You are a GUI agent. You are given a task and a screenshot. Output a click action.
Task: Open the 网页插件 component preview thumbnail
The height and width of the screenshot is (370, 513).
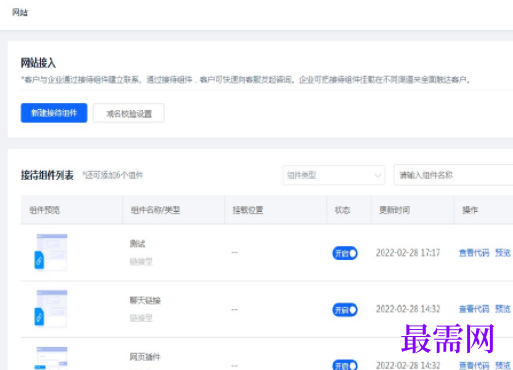pyautogui.click(x=51, y=358)
